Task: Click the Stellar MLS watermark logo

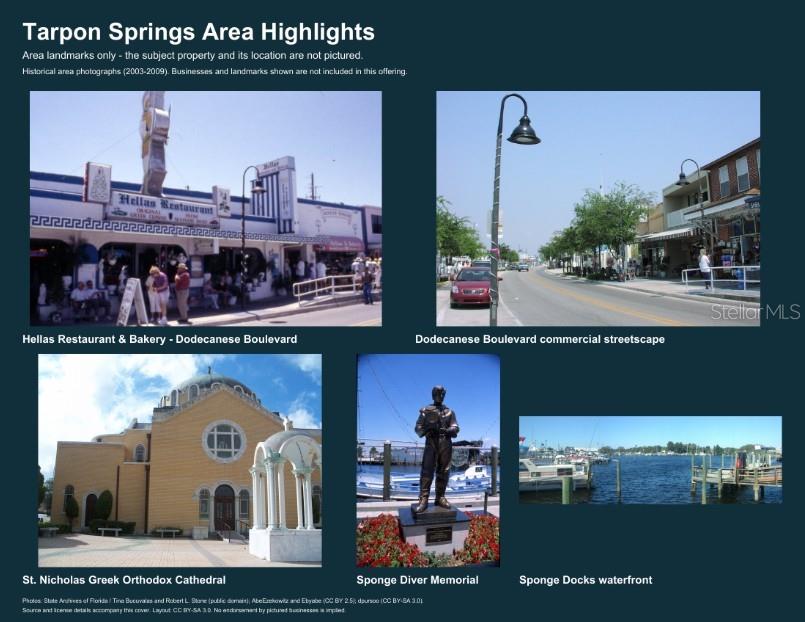Action: (755, 311)
